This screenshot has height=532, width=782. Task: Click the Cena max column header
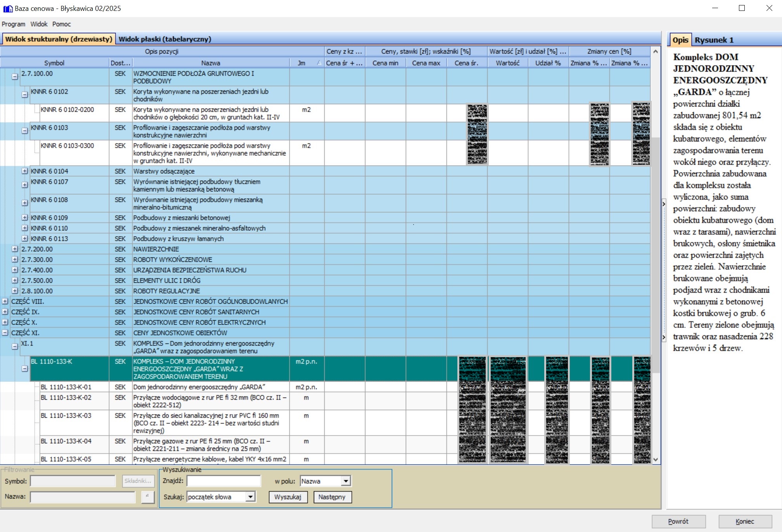tap(426, 63)
